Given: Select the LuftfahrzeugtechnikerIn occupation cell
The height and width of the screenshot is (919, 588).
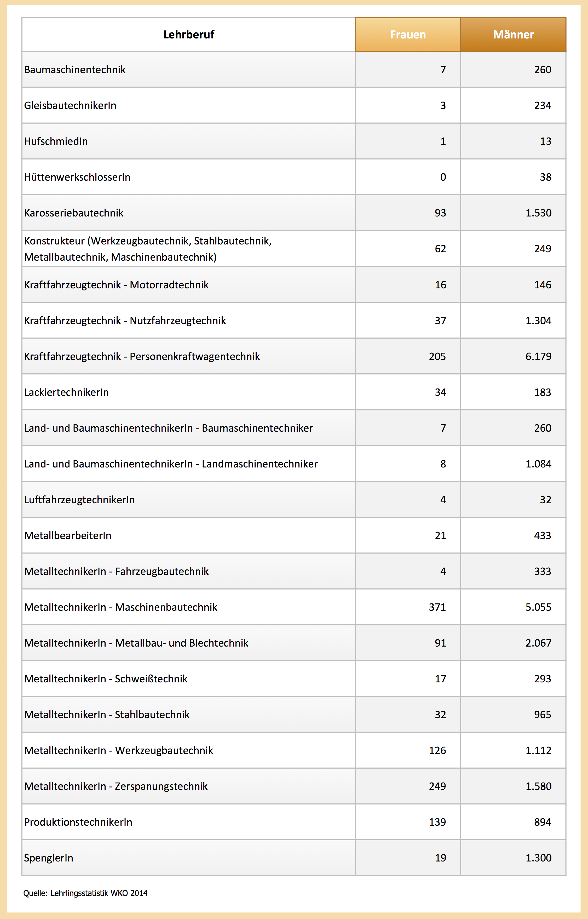Looking at the screenshot, I should click(79, 500).
